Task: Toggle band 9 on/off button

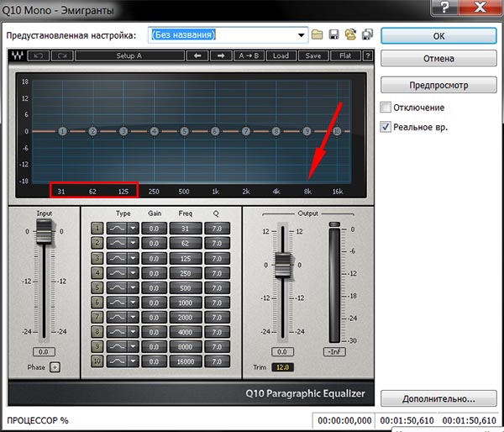Action: coord(97,346)
